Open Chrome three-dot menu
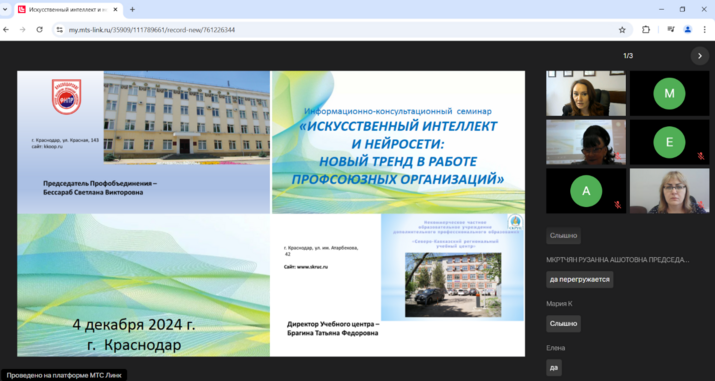The width and height of the screenshot is (715, 381). click(x=705, y=30)
